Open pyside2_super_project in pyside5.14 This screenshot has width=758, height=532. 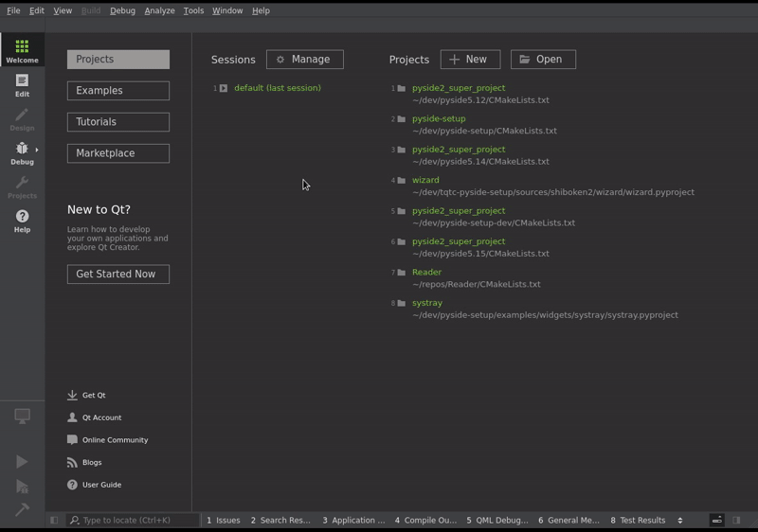click(459, 150)
